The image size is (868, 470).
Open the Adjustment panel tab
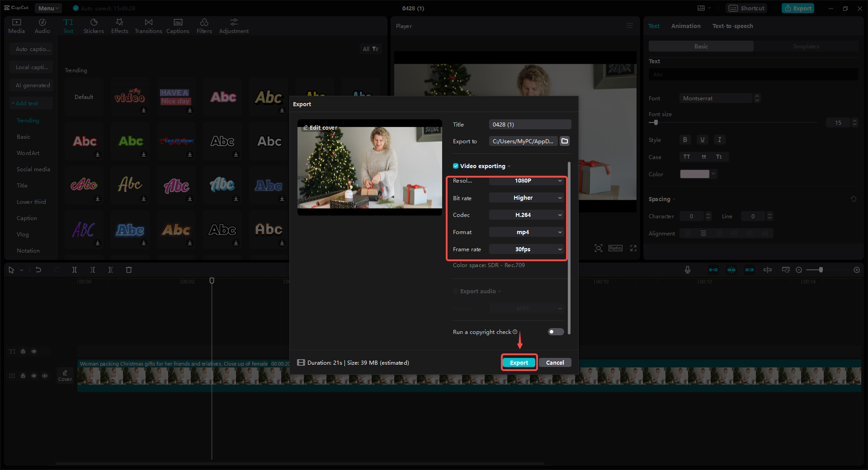[x=234, y=26]
